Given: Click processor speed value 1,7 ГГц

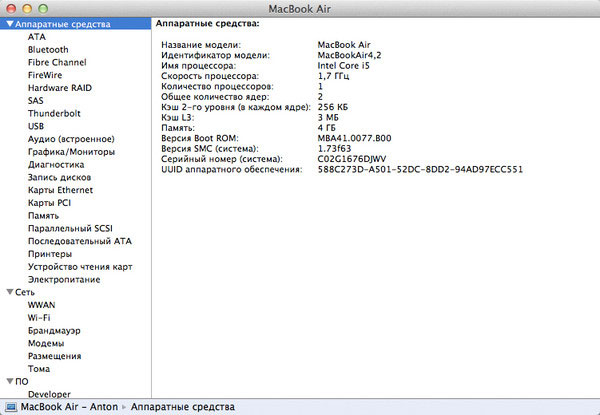Looking at the screenshot, I should pos(333,76).
